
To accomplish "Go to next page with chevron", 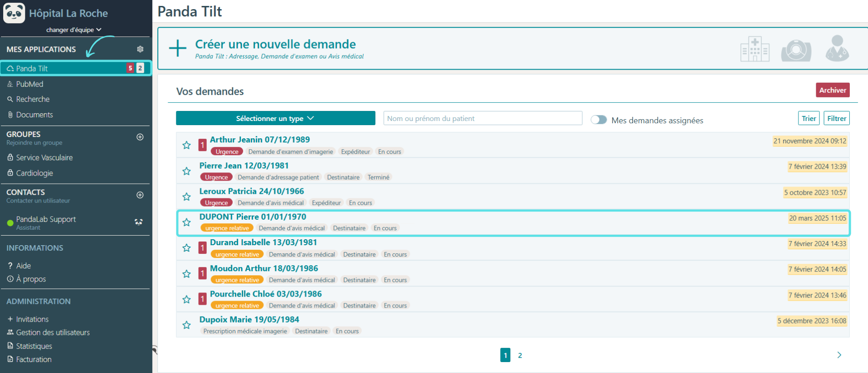I will (839, 355).
